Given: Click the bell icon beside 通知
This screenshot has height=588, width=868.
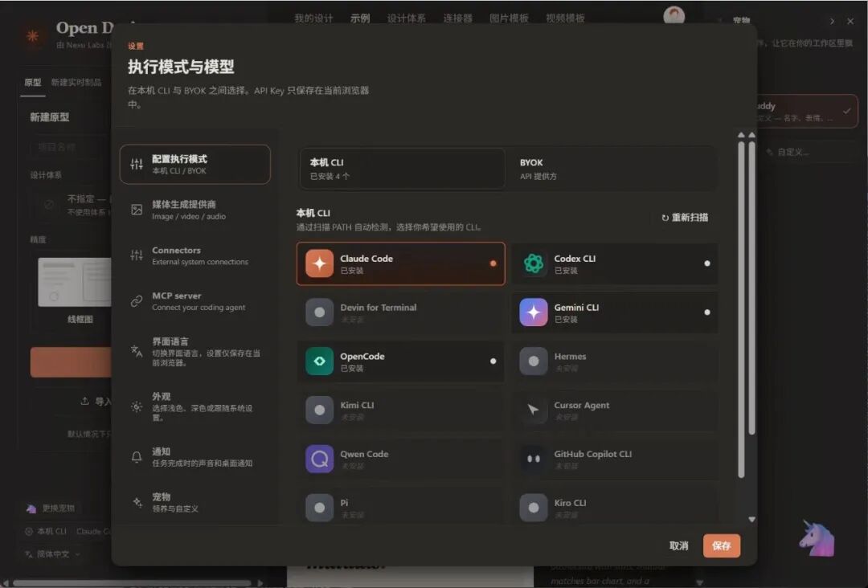Looking at the screenshot, I should click(136, 457).
